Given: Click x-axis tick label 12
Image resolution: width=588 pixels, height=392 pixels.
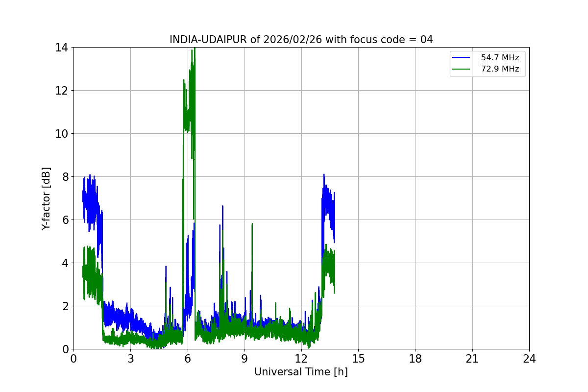Looking at the screenshot, I should (x=301, y=359).
